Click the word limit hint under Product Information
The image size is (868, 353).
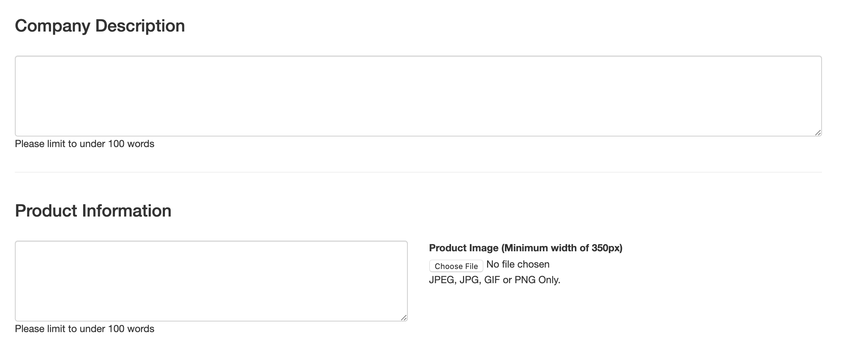click(x=85, y=329)
